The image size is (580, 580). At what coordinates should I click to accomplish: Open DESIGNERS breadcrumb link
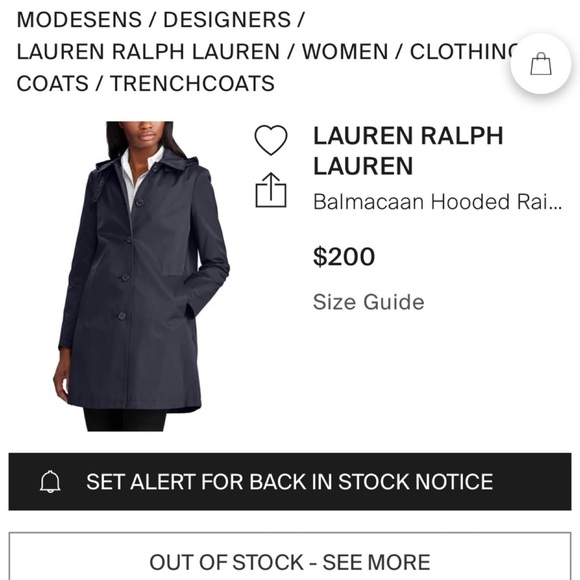pos(227,19)
